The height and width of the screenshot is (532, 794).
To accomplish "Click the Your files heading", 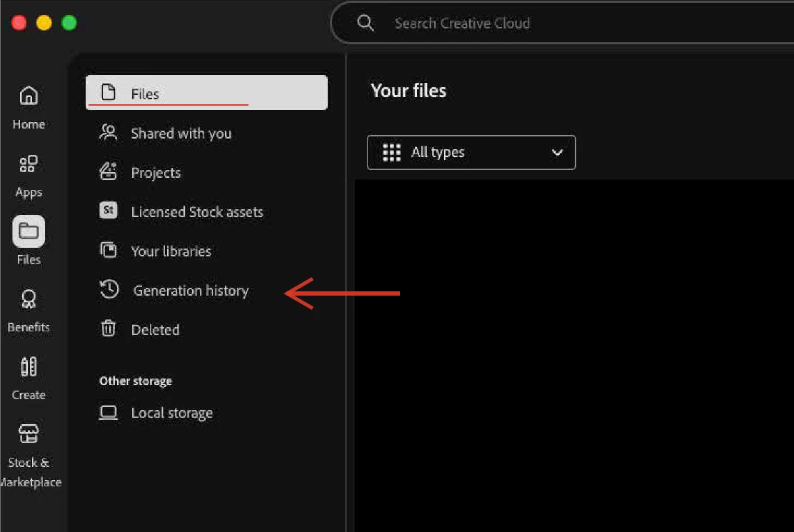I will (408, 91).
